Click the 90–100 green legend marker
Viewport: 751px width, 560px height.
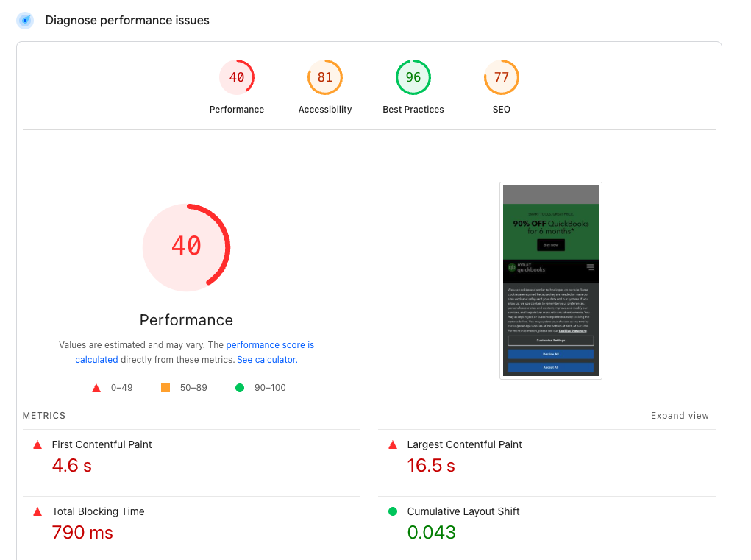[239, 388]
